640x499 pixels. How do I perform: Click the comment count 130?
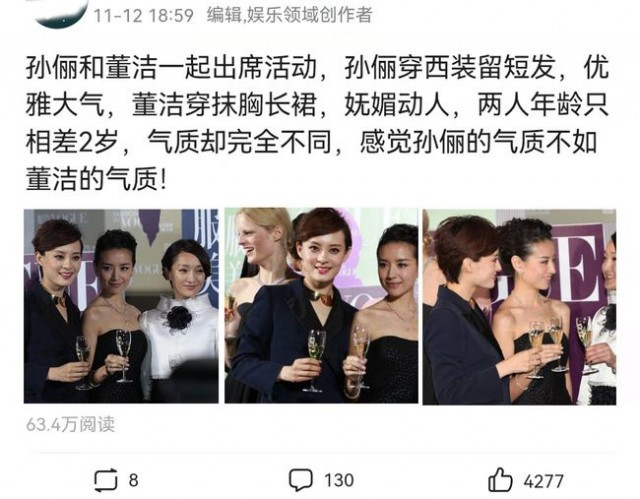point(339,480)
